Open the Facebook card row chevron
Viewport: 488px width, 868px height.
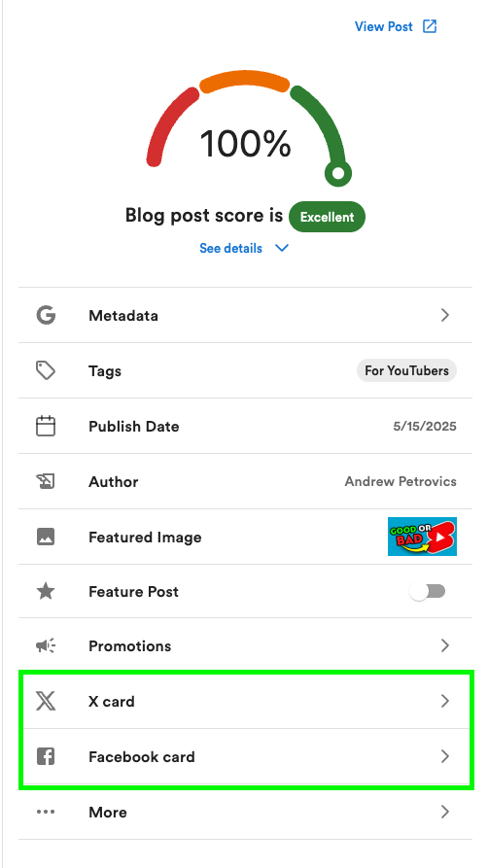[x=445, y=756]
